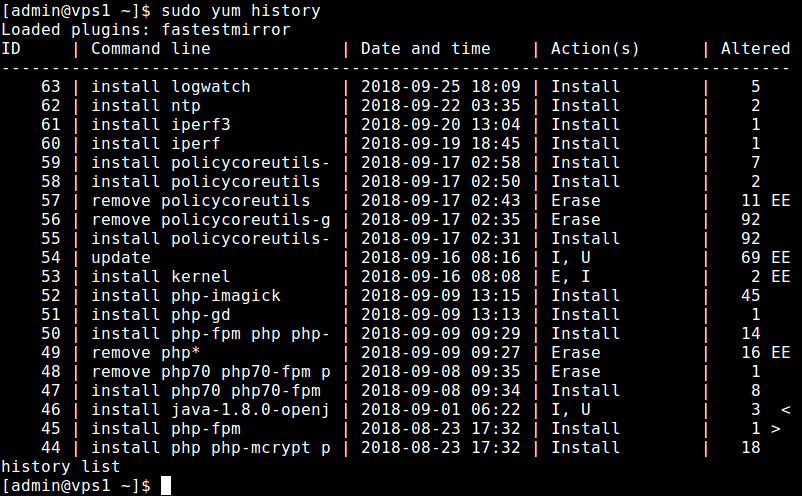The height and width of the screenshot is (496, 802).
Task: Click 'E, I' action in row 53
Action: tap(571, 277)
